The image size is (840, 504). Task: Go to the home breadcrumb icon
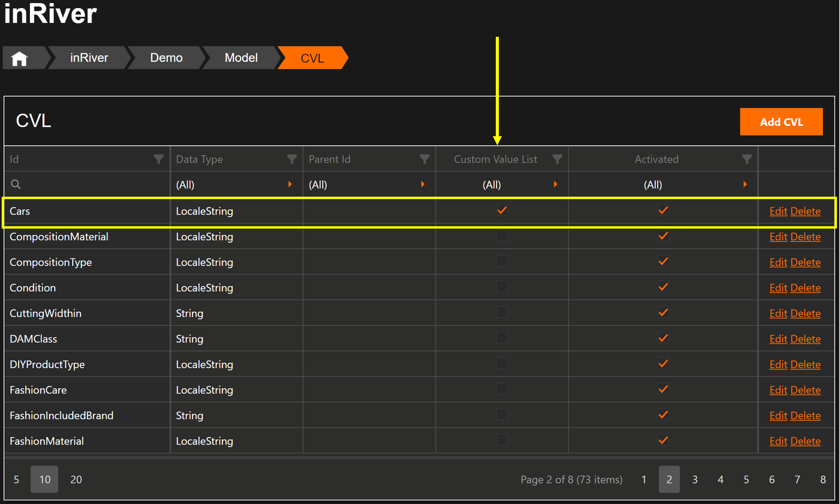19,58
